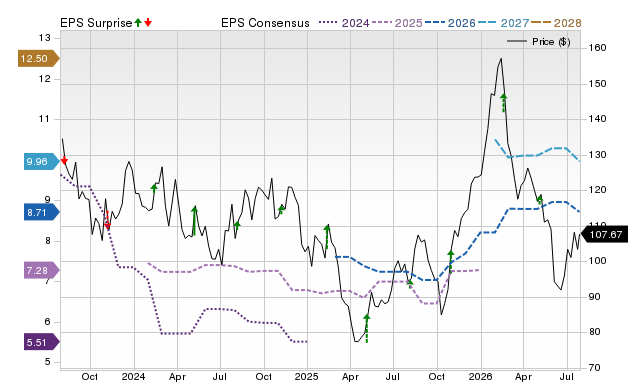Click the EPS Consensus legend label
The height and width of the screenshot is (382, 640).
point(265,23)
